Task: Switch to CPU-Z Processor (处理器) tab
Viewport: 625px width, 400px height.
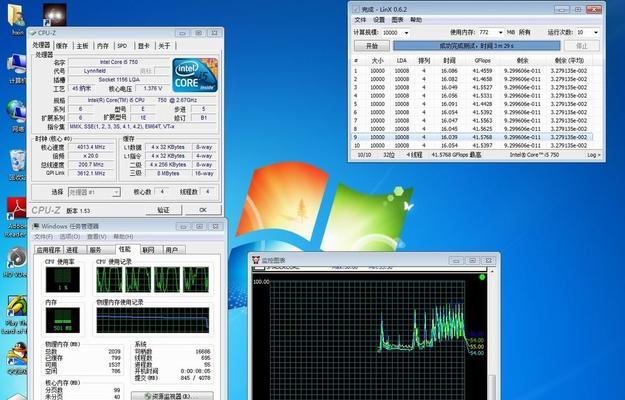Action: click(x=41, y=45)
